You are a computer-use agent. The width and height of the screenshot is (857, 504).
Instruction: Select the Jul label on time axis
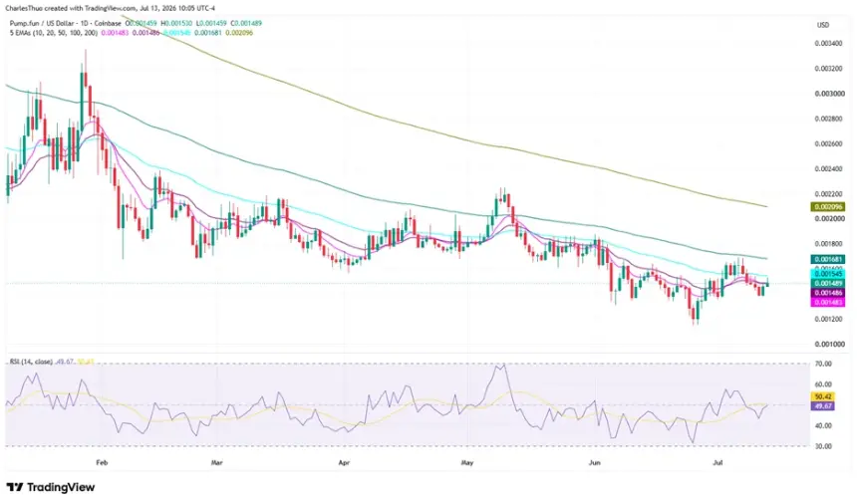(718, 462)
